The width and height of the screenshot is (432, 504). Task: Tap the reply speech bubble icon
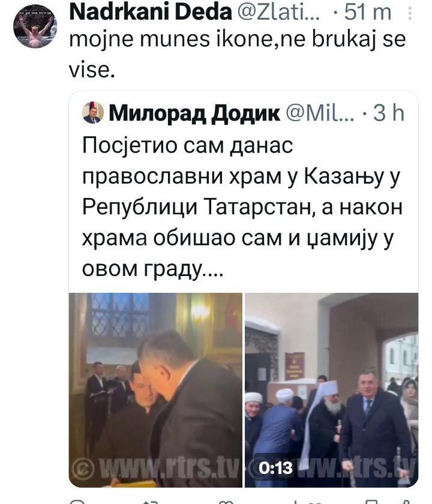click(x=77, y=502)
